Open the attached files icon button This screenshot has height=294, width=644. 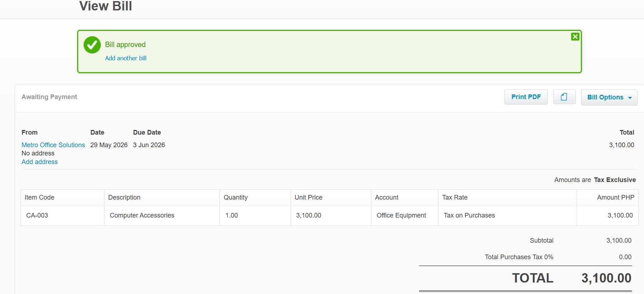(564, 97)
